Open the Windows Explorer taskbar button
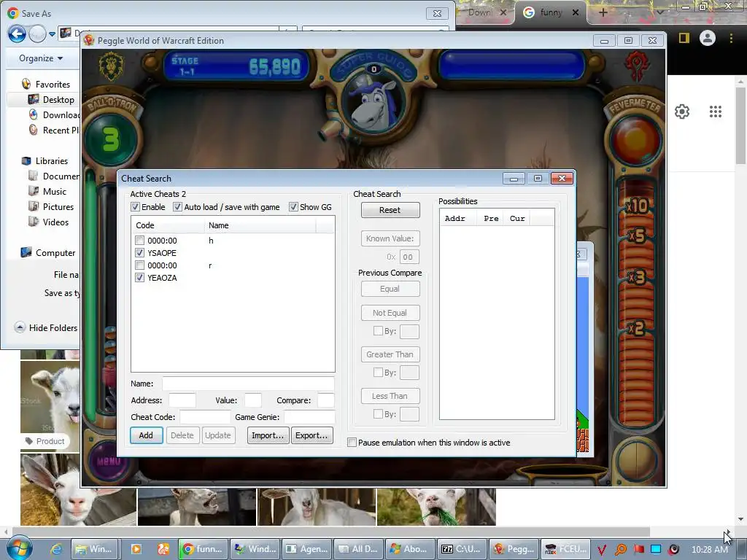The height and width of the screenshot is (560, 747). tap(94, 549)
